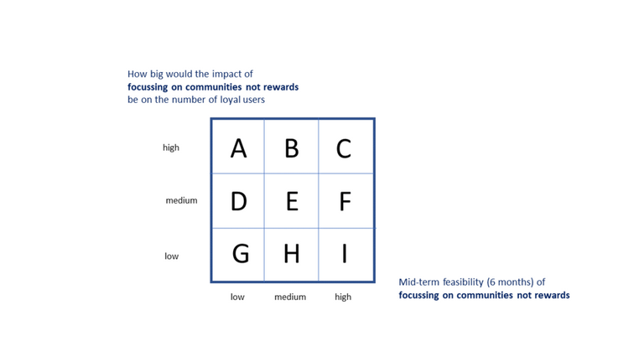Choose the cell labeled I
This screenshot has width=644, height=362.
click(344, 255)
